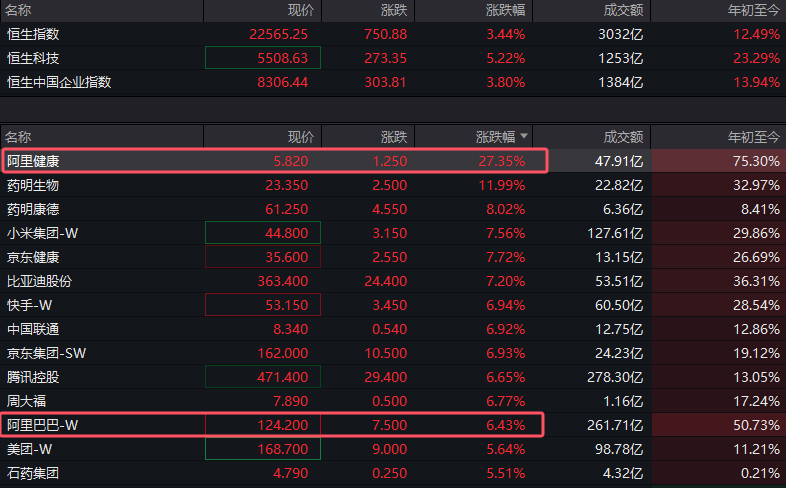Click 恒生科技 price 5508.63
Image resolution: width=786 pixels, height=488 pixels.
pyautogui.click(x=283, y=58)
